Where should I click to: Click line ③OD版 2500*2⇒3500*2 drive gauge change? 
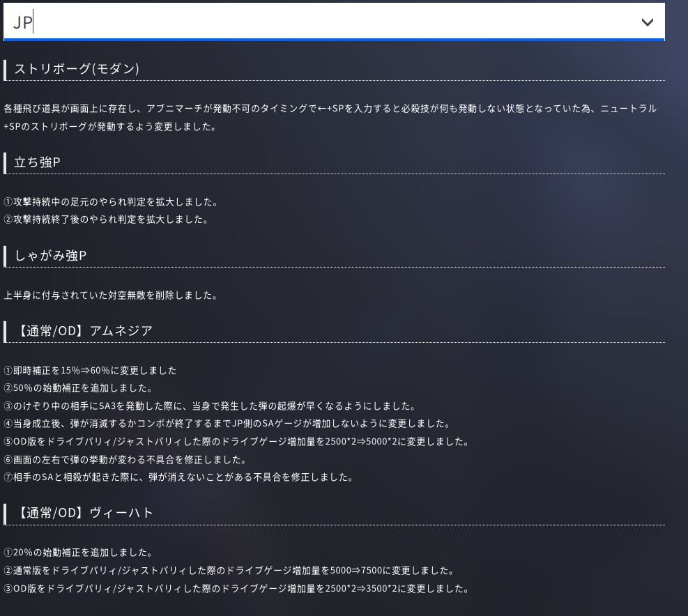click(236, 588)
